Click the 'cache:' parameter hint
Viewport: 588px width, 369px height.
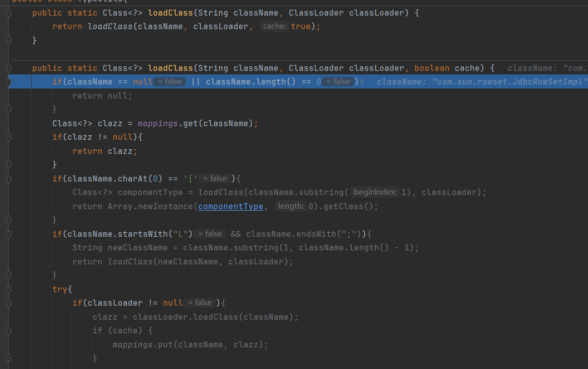click(x=275, y=26)
